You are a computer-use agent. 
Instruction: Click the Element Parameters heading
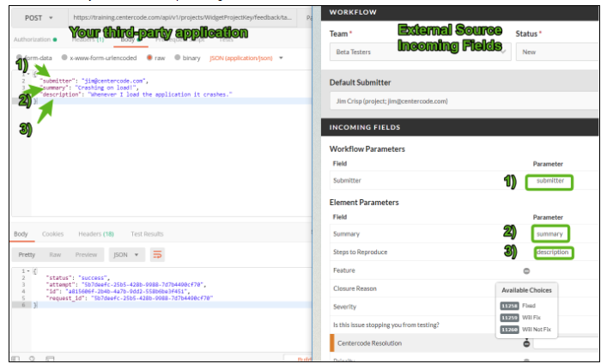tap(364, 203)
